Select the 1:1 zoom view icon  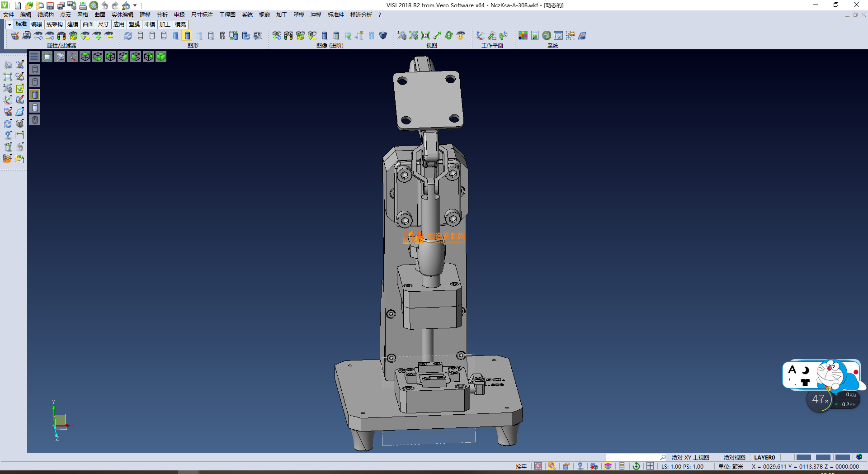pyautogui.click(x=425, y=36)
